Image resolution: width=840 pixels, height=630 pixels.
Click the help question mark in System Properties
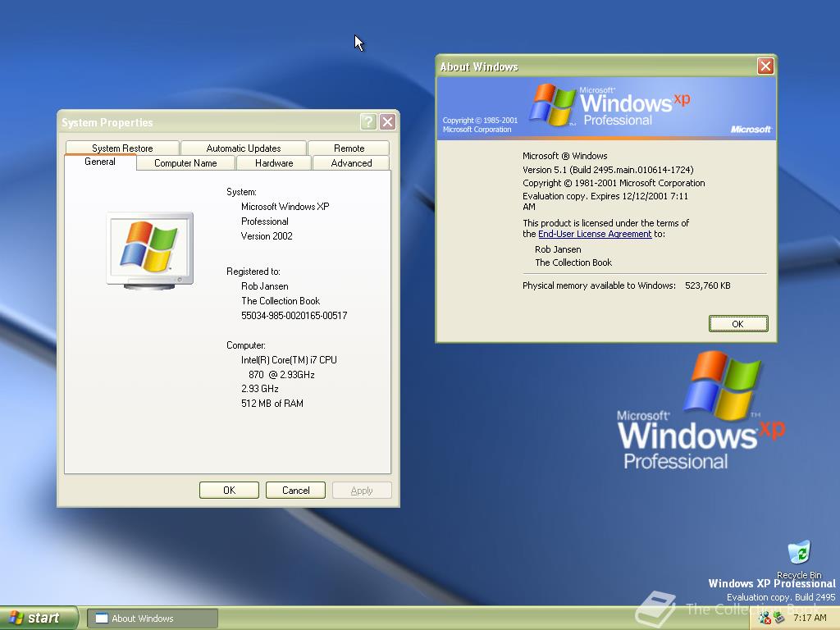coord(368,122)
